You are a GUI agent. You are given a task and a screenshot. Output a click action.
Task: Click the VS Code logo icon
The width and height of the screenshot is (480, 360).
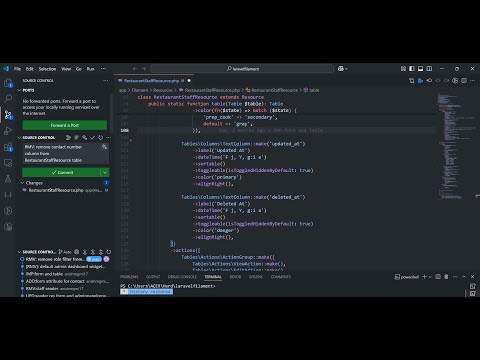6,69
